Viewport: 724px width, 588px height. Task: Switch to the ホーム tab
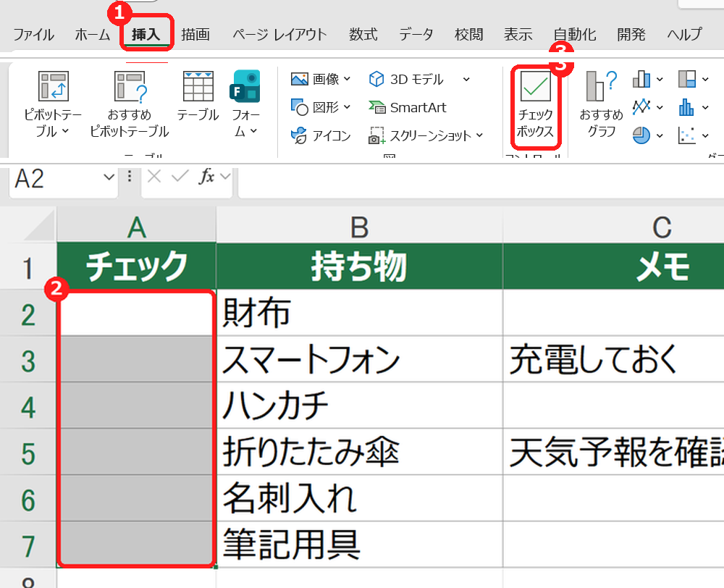(x=93, y=35)
